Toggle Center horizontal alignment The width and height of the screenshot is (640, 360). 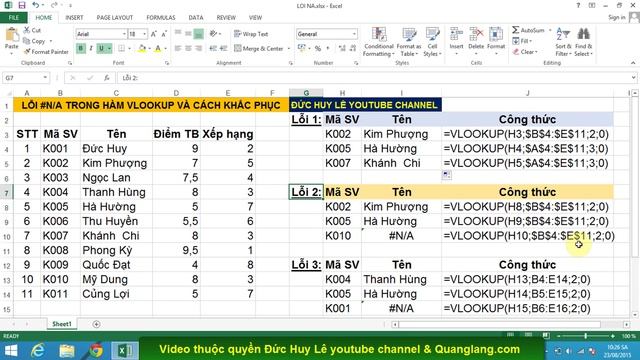[188, 49]
